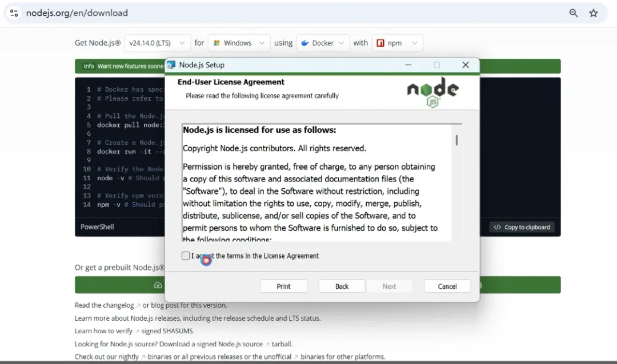Open the npm package manager dropdown
The height and width of the screenshot is (364, 617).
(397, 43)
